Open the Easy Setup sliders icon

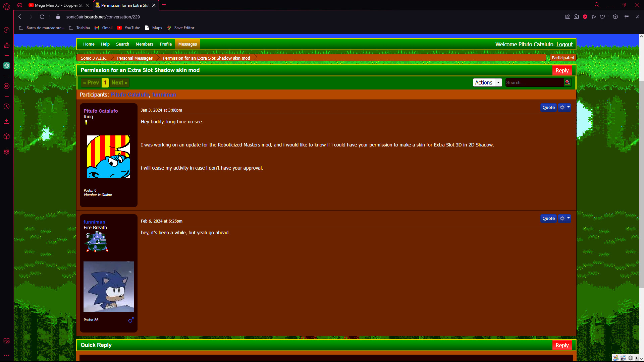626,17
